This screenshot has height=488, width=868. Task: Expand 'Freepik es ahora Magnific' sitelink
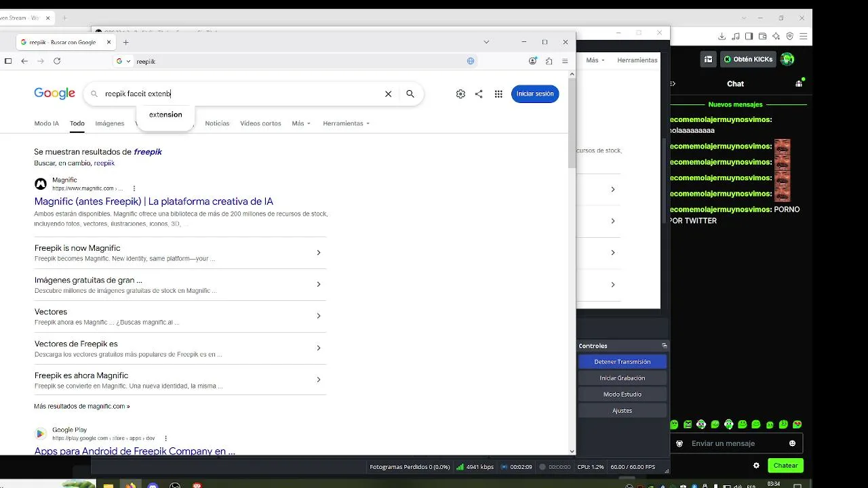click(319, 380)
